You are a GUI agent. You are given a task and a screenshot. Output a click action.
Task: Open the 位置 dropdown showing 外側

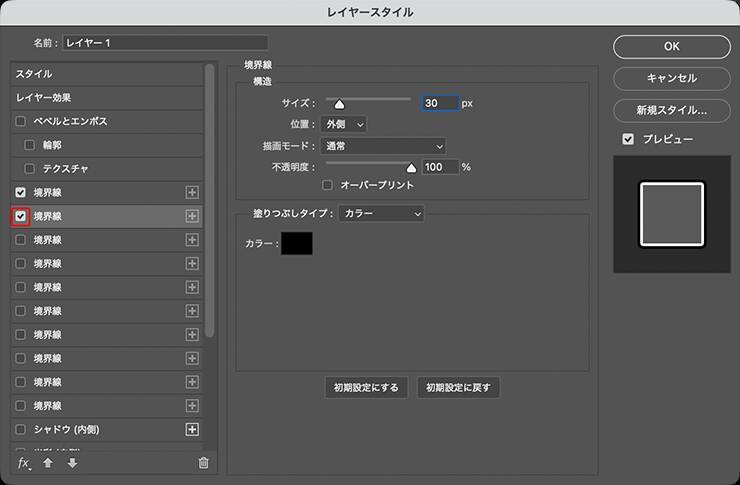click(x=344, y=125)
